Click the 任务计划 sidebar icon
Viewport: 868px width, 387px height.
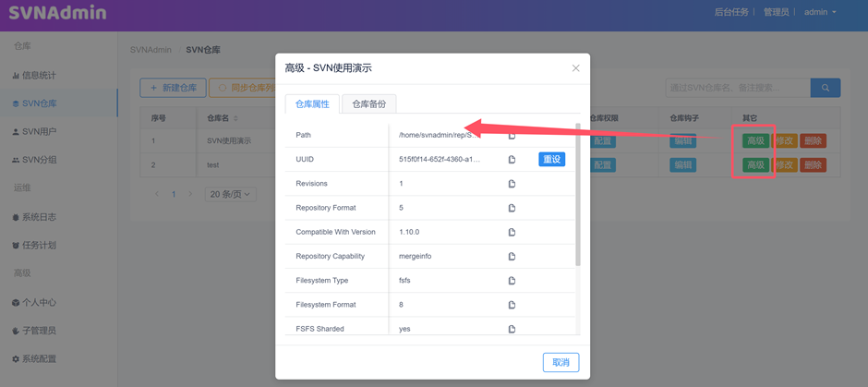(16, 246)
